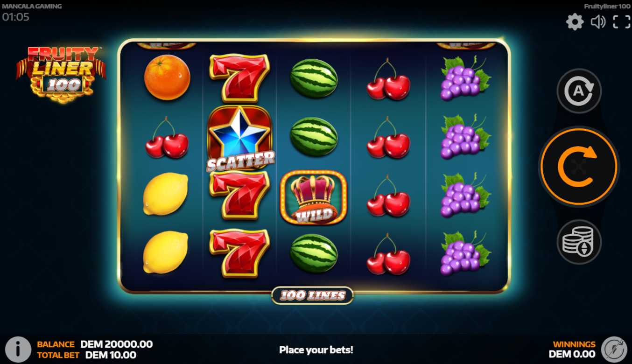This screenshot has width=632, height=364.
Task: Toggle fullscreen mode
Action: [x=622, y=21]
